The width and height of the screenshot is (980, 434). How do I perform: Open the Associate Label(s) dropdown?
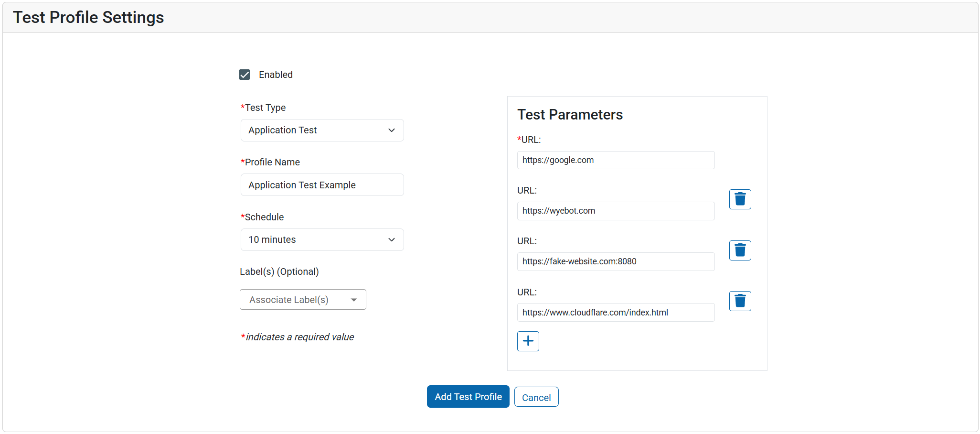click(303, 300)
